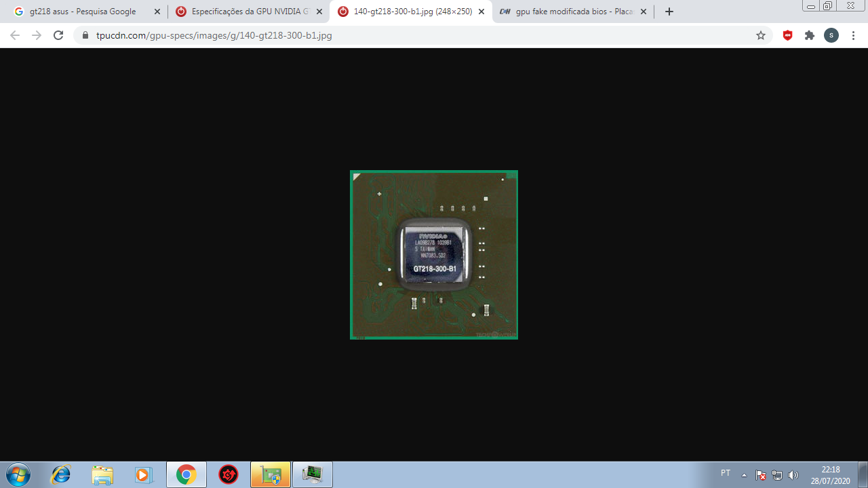Restore down the Chrome window

(x=828, y=5)
